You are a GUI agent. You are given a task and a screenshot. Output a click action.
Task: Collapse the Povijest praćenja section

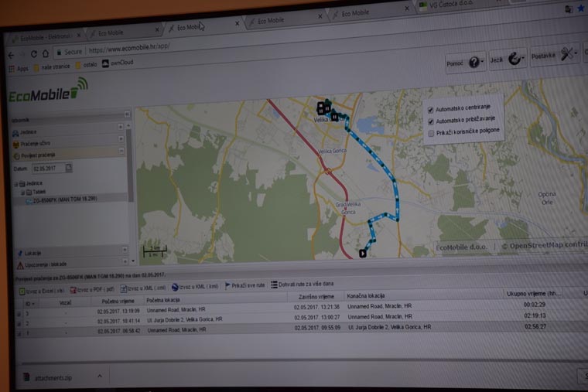point(121,150)
